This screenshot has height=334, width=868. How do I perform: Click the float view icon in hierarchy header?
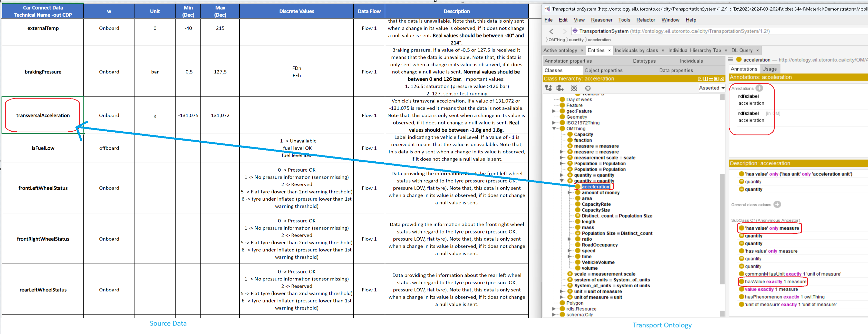pyautogui.click(x=716, y=79)
